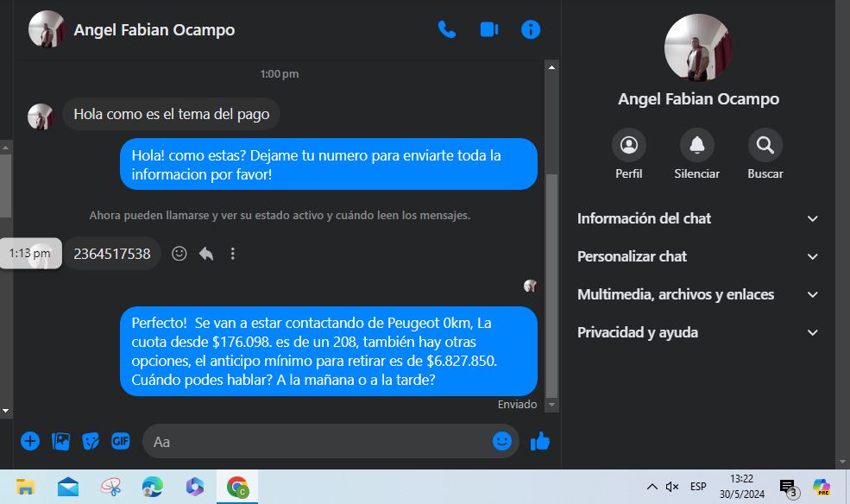Expand Personalizar chat section
Image resolution: width=850 pixels, height=504 pixels.
click(698, 256)
